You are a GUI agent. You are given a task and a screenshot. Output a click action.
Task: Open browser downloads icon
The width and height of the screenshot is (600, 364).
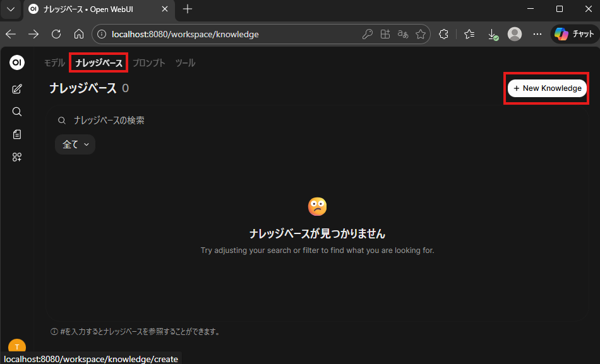pyautogui.click(x=493, y=35)
